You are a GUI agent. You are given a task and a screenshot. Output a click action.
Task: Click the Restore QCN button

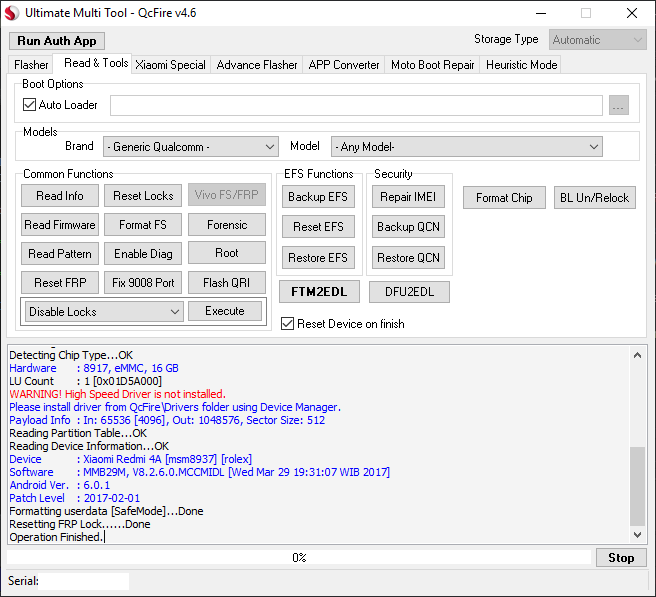coord(408,258)
